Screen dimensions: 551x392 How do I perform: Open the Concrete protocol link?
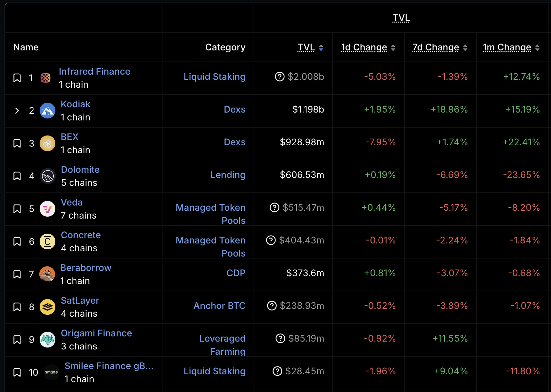click(x=81, y=235)
